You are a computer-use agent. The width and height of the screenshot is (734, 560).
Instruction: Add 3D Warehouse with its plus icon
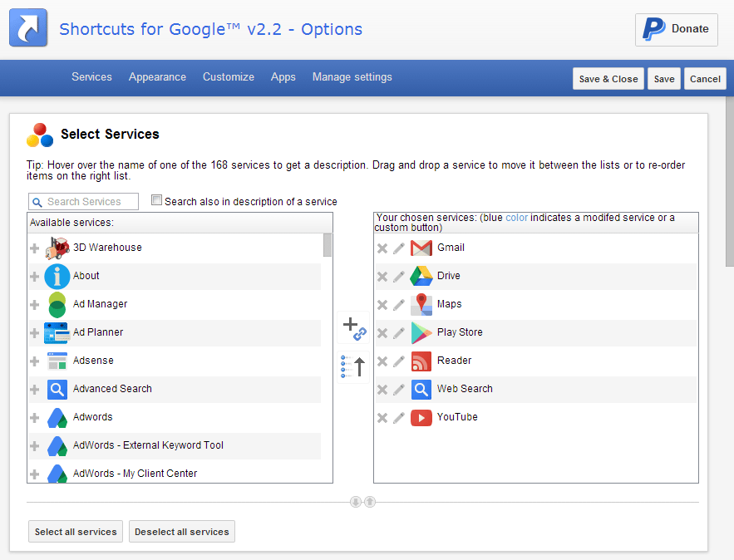[35, 248]
